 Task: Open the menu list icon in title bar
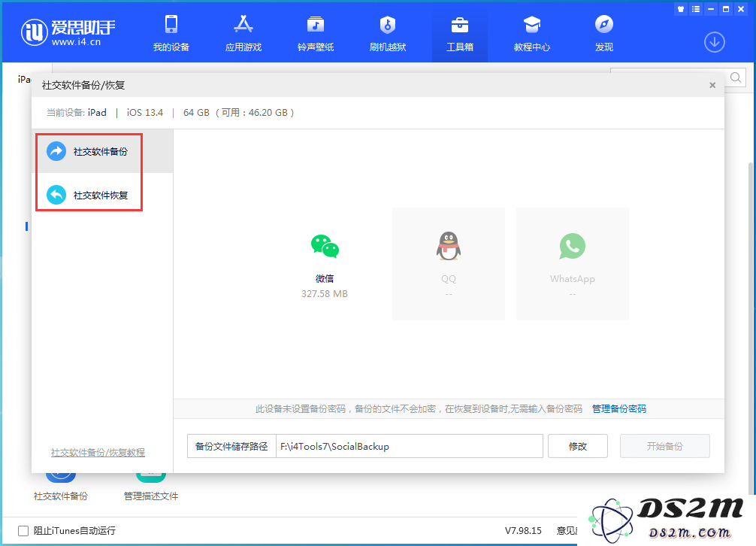click(x=696, y=9)
